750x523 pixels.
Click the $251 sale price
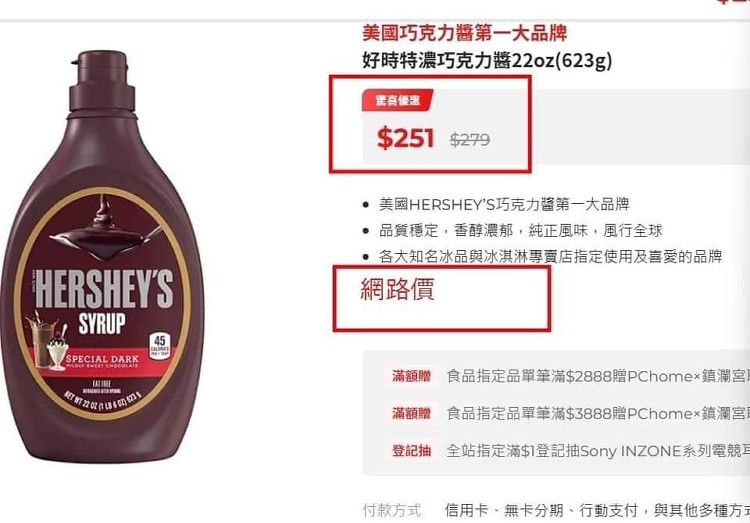coord(405,138)
